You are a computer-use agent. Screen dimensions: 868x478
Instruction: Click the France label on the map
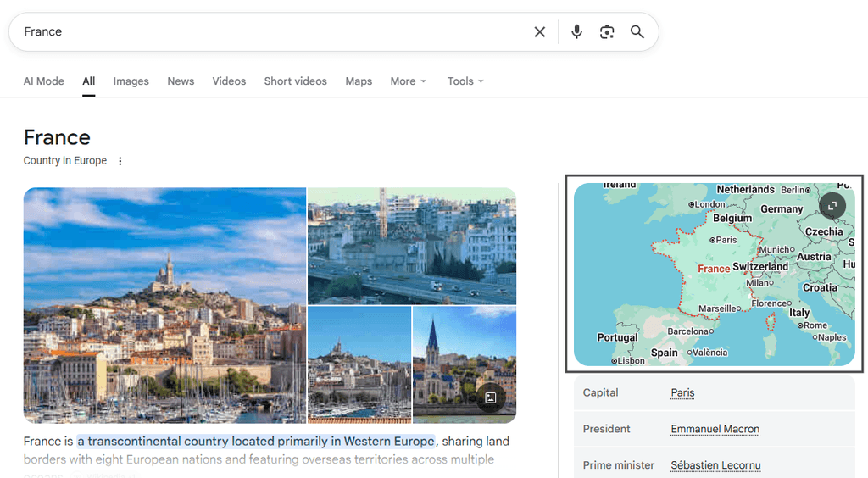pyautogui.click(x=714, y=269)
